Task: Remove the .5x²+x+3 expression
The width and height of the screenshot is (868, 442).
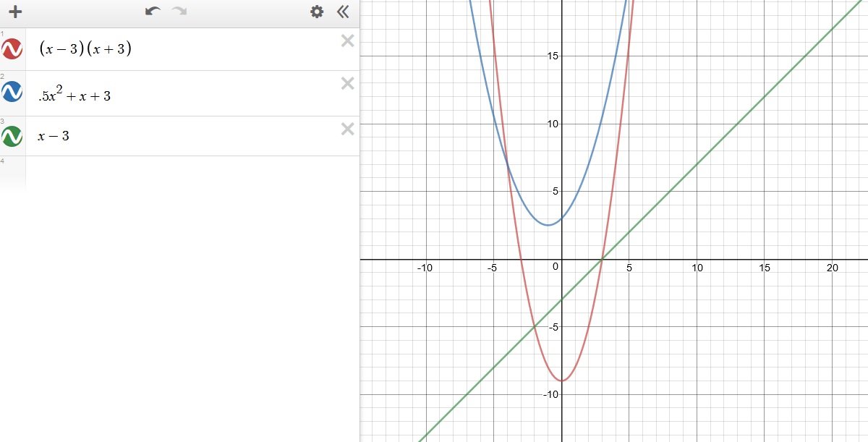Action: [347, 84]
